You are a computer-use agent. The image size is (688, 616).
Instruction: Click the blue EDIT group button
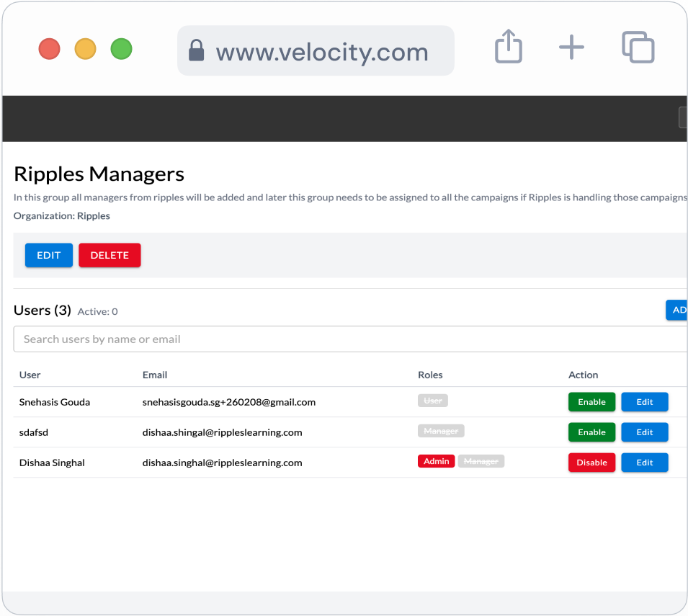pos(49,255)
